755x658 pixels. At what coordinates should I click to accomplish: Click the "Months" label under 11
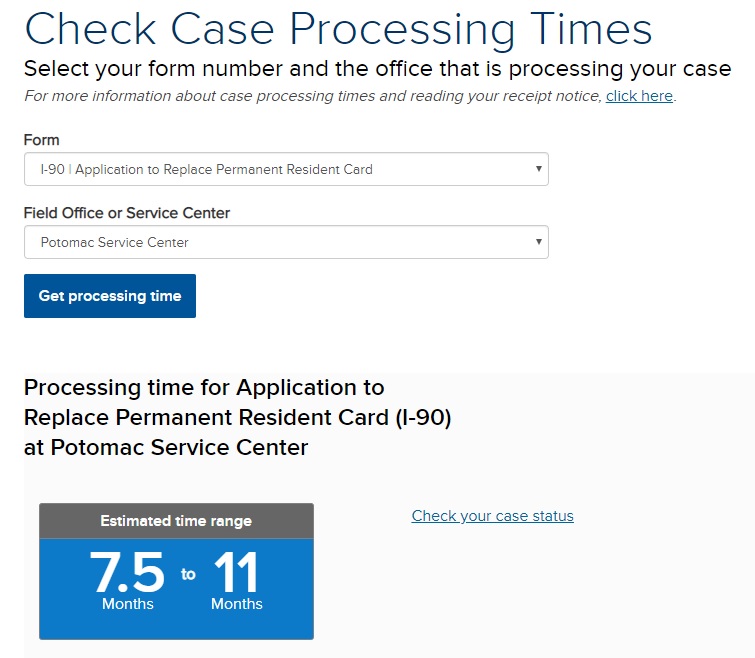coord(237,604)
